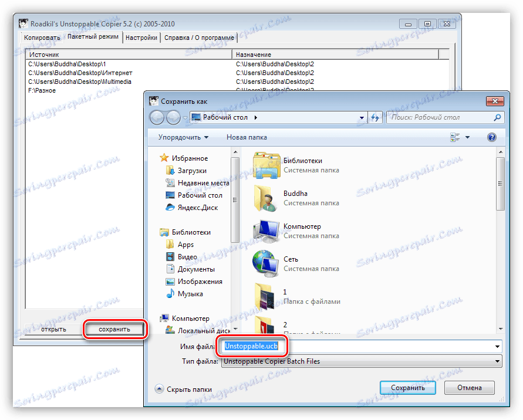523x420 pixels.
Task: Expand the view options dropdown arrow
Action: (x=467, y=137)
